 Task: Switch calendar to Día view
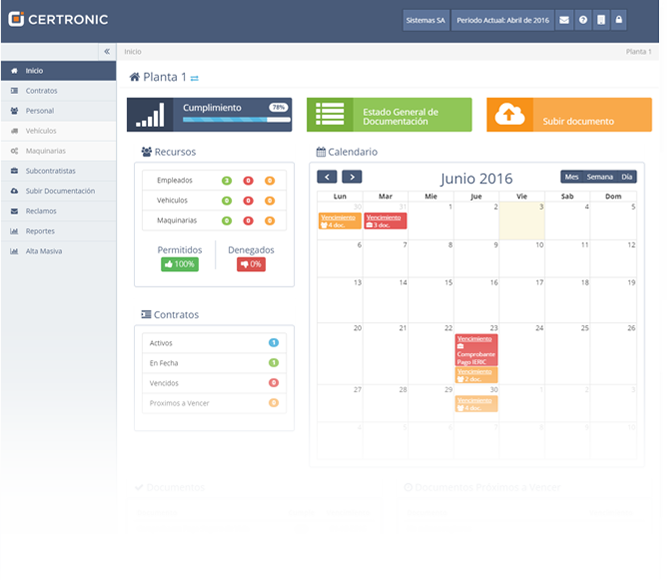627,177
